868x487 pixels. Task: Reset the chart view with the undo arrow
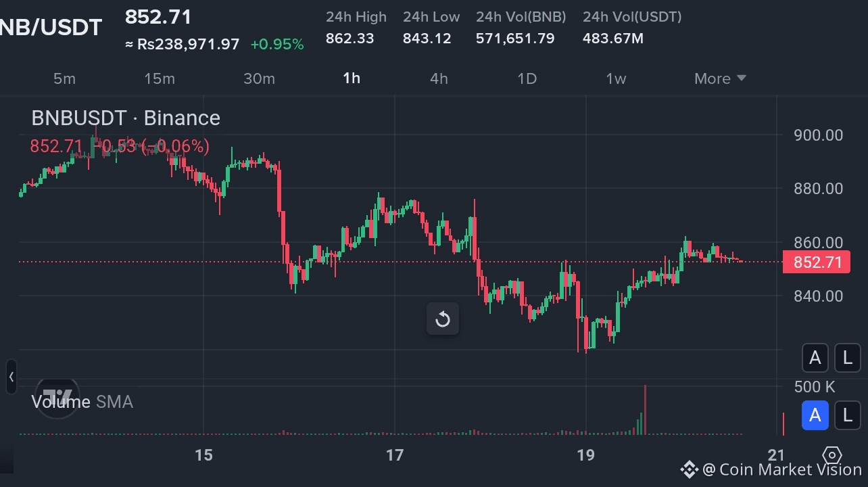click(x=443, y=319)
